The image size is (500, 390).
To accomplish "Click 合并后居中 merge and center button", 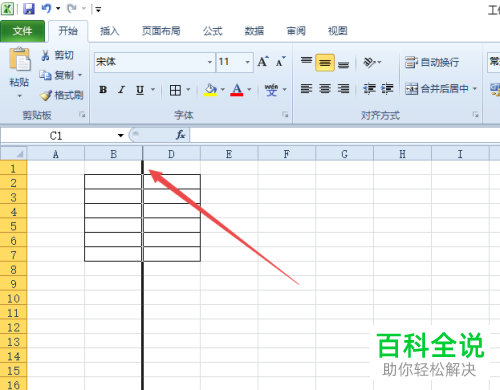I will [x=437, y=89].
